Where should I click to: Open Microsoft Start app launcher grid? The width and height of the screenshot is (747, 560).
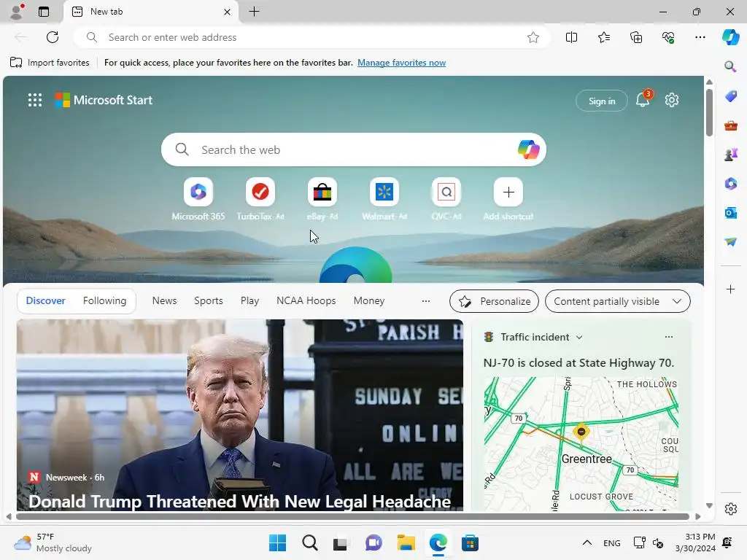tap(35, 100)
